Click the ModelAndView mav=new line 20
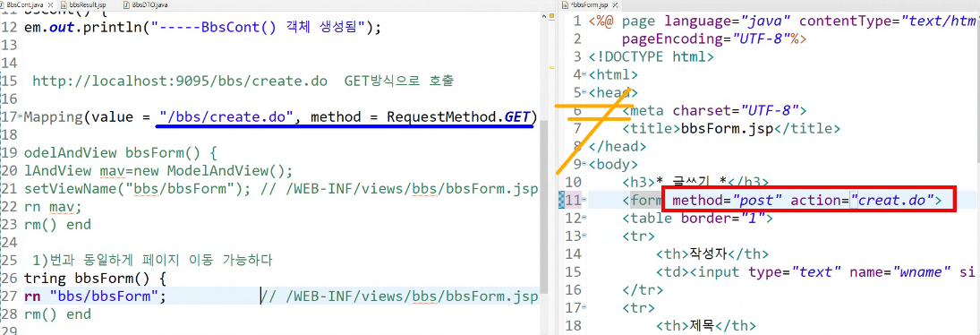The image size is (980, 335). click(158, 171)
